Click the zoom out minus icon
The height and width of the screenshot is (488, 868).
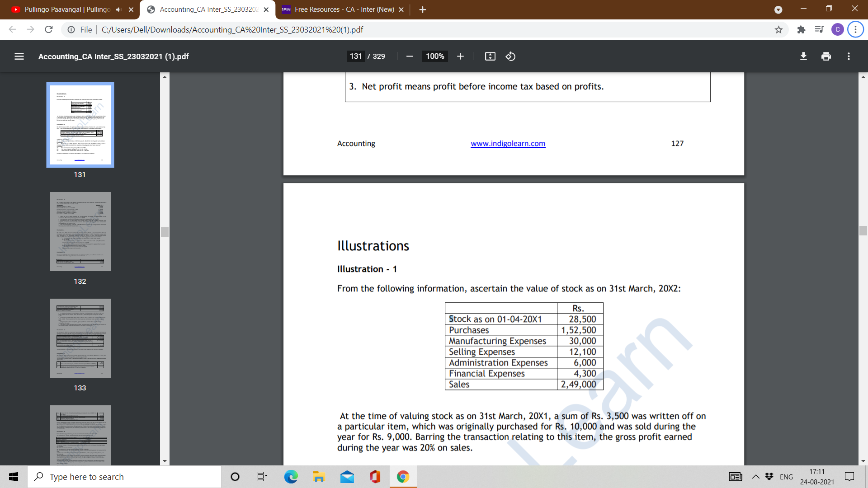(x=410, y=56)
